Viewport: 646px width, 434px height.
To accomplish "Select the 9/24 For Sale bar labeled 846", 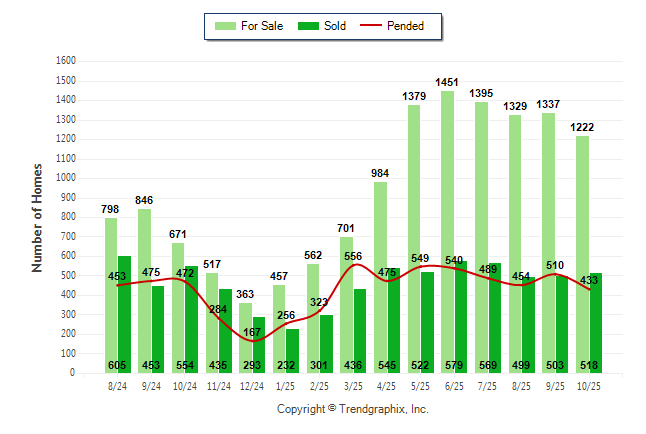I will coord(145,260).
